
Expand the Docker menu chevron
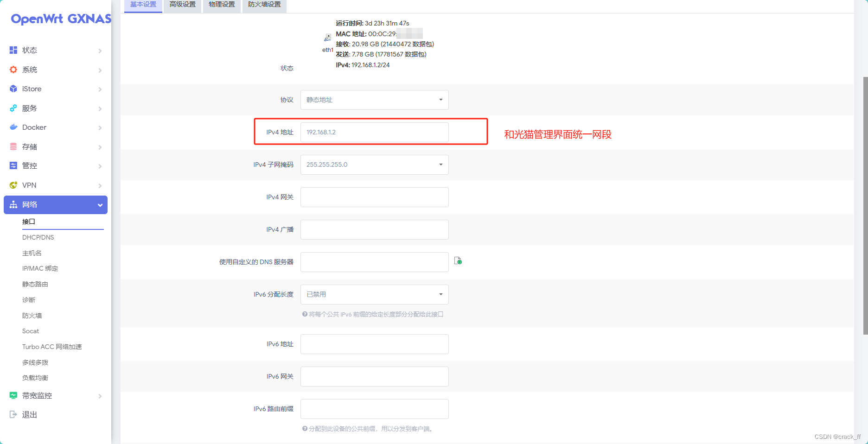(x=100, y=127)
